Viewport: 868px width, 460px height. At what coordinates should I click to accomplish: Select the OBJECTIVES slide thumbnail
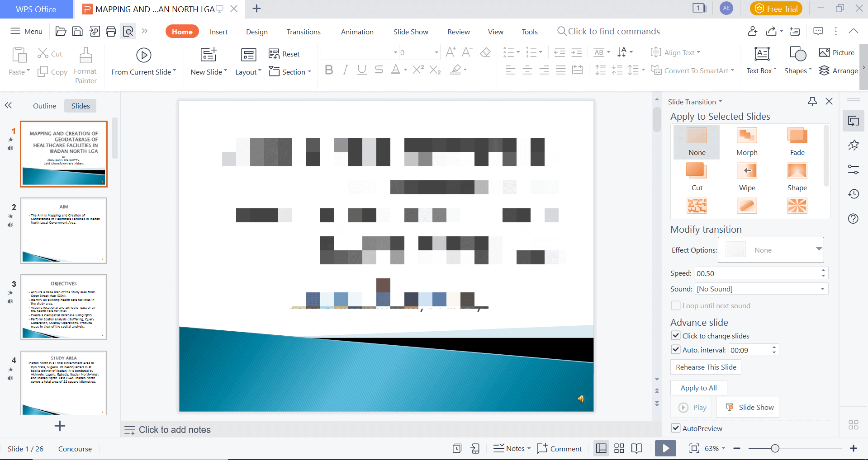pos(63,307)
